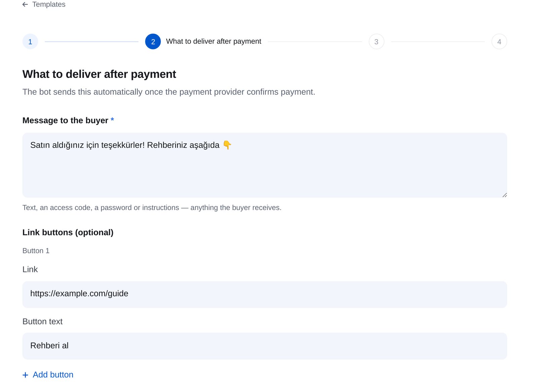Click the Link buttons (optional) heading
This screenshot has width=538, height=392.
(x=68, y=232)
